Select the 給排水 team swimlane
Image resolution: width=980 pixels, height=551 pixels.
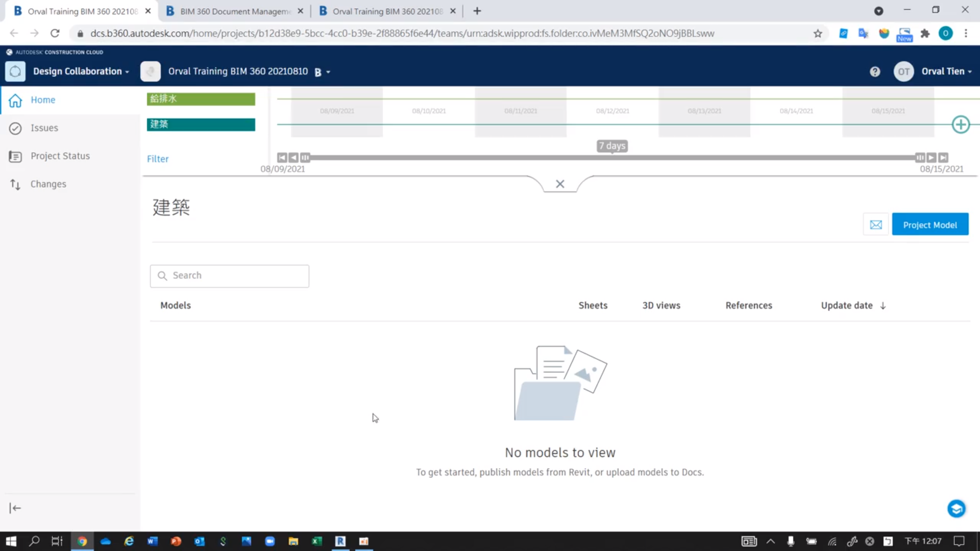[x=201, y=99]
